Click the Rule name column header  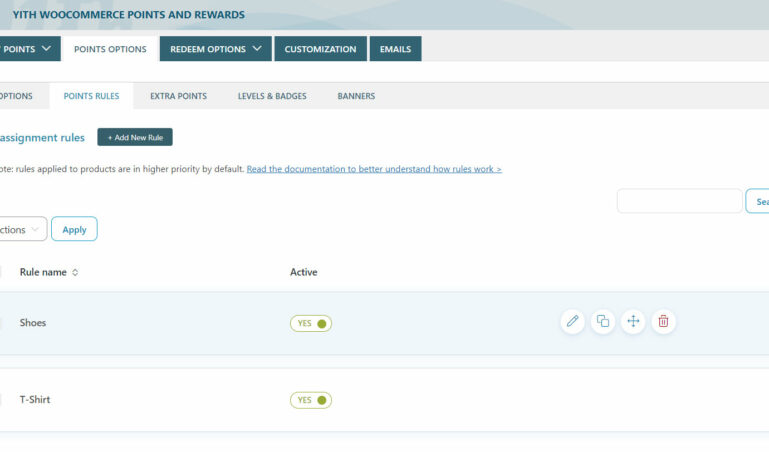coord(43,273)
